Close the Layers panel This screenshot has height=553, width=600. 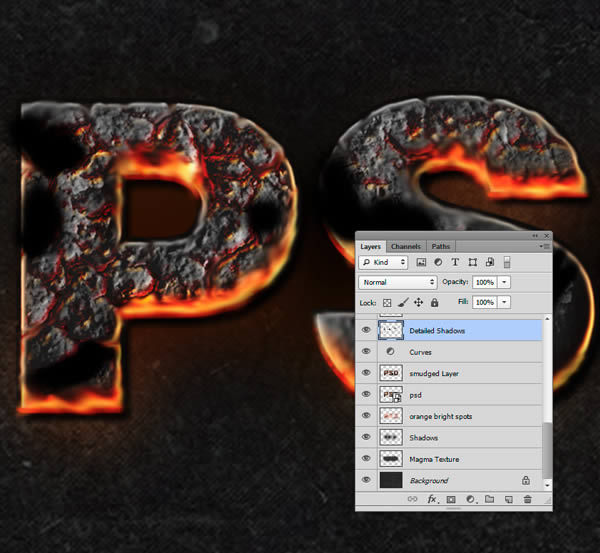[546, 236]
